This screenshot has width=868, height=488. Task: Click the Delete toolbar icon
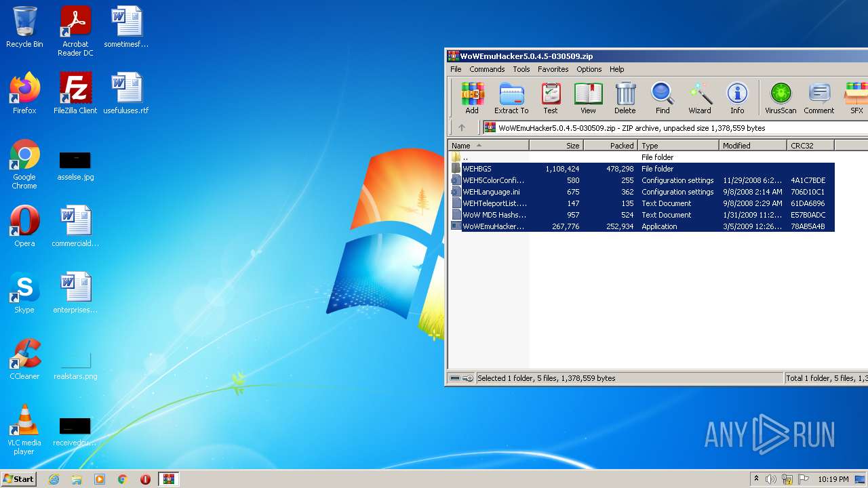point(625,98)
